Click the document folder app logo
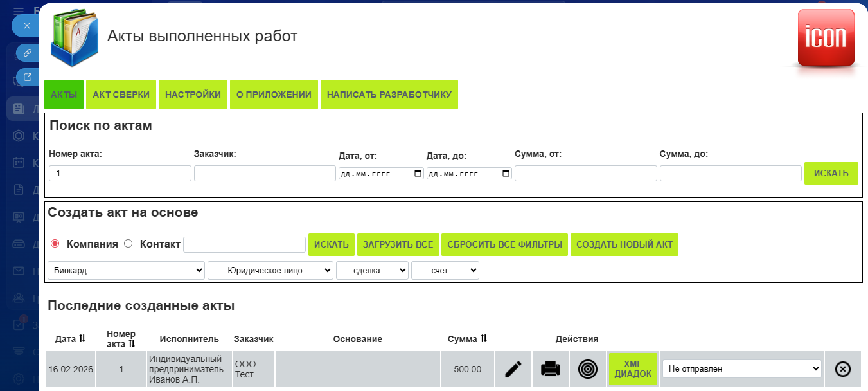This screenshot has width=868, height=391. pyautogui.click(x=75, y=38)
